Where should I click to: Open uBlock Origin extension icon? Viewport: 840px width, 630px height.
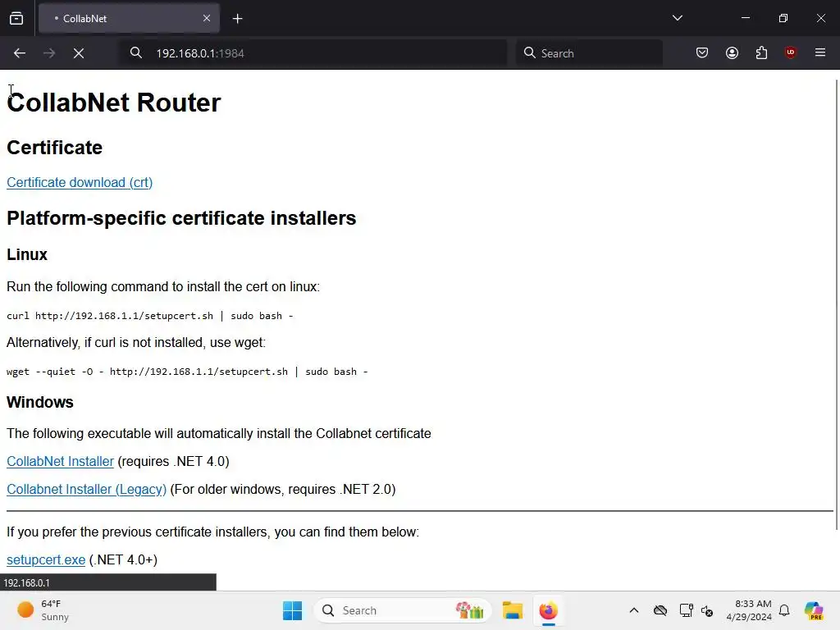pyautogui.click(x=790, y=52)
